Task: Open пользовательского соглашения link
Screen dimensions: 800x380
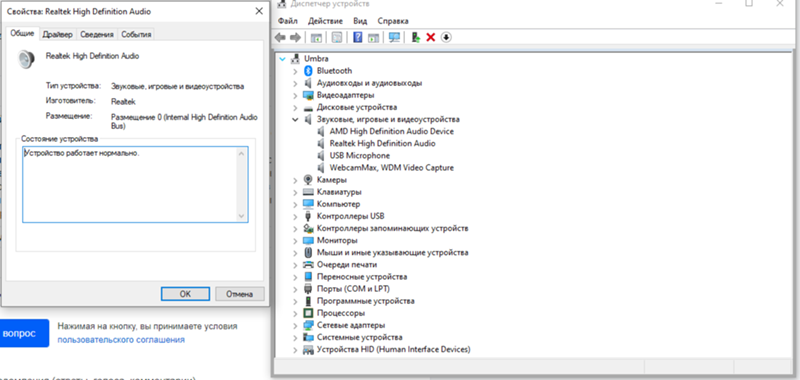Action: (121, 339)
